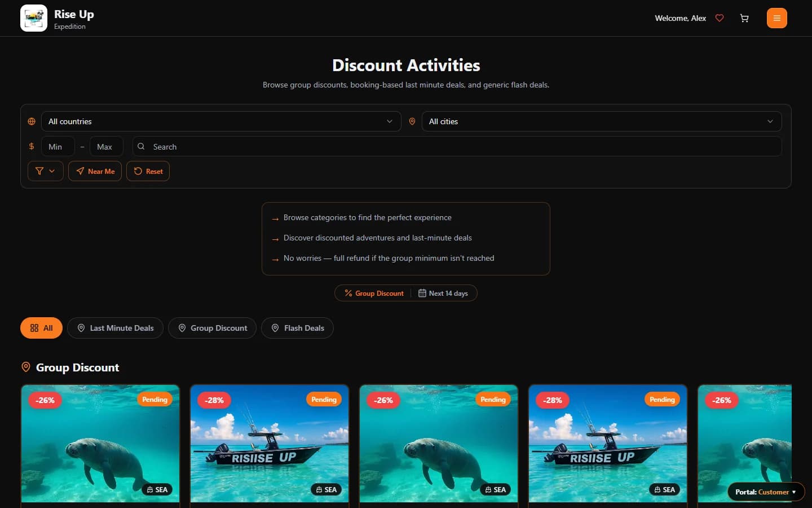Expand the All cities dropdown
Screen dimensions: 812x508
pyautogui.click(x=602, y=121)
